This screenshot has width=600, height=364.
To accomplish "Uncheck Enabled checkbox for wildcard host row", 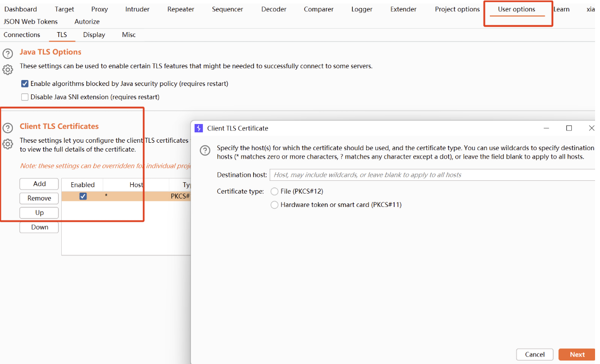I will 83,196.
